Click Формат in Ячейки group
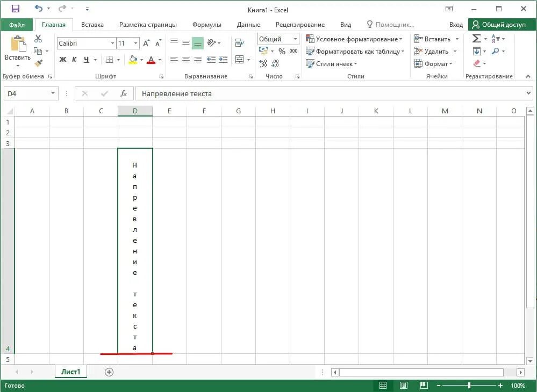The width and height of the screenshot is (537, 392). point(433,63)
